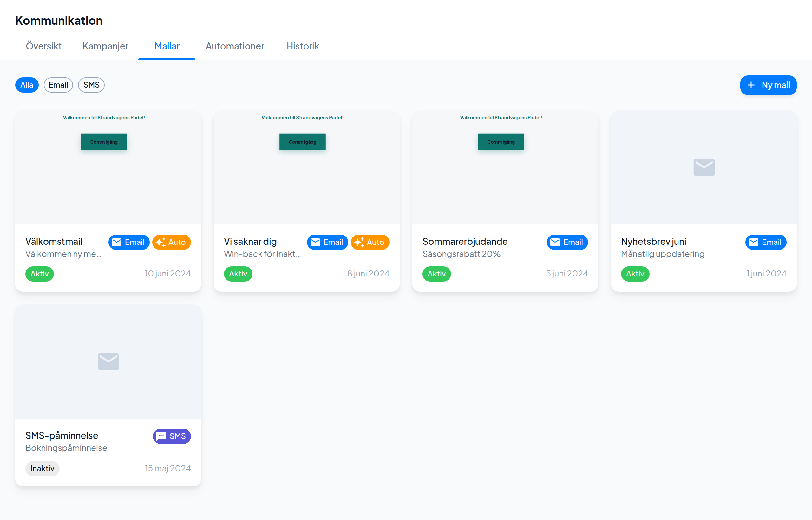Click Kom igång button in Vi saknar dig preview
The image size is (812, 520).
coord(303,142)
